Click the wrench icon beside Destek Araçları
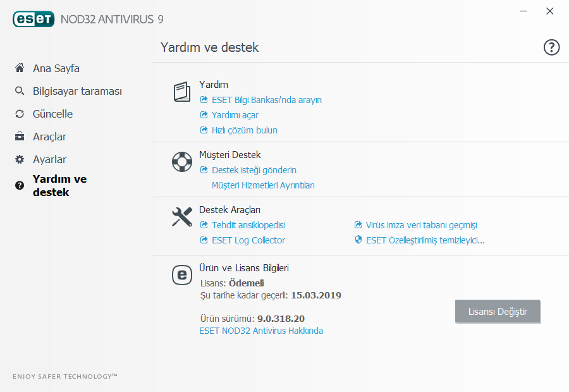 click(x=181, y=217)
